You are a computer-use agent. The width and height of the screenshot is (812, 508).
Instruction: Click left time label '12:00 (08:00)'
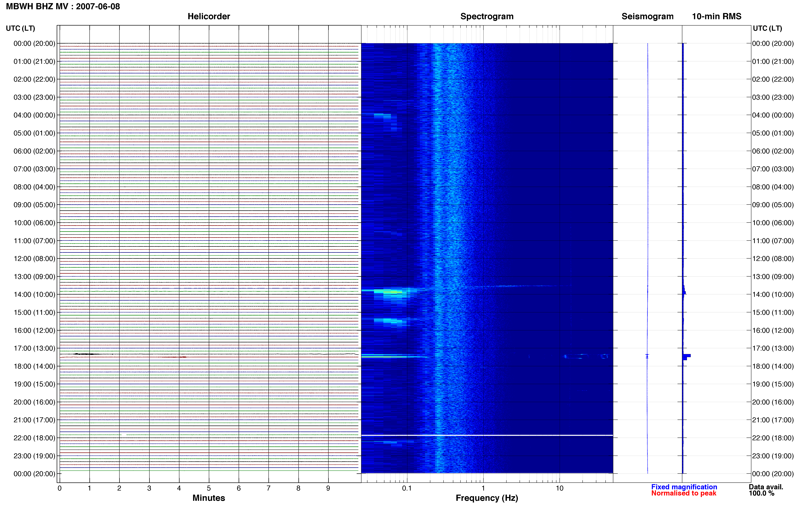(x=34, y=259)
